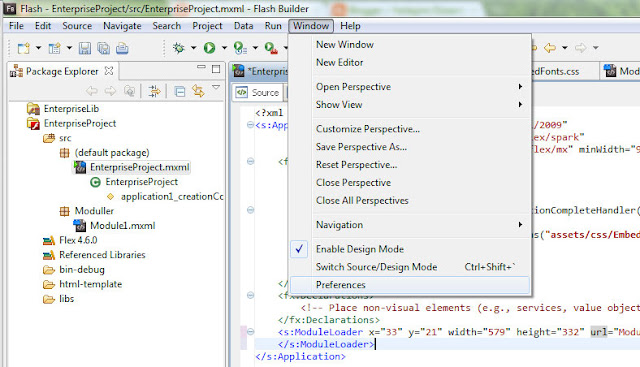The height and width of the screenshot is (367, 640).
Task: Click Package Explorer Back arrow icon
Action: pyautogui.click(x=92, y=91)
